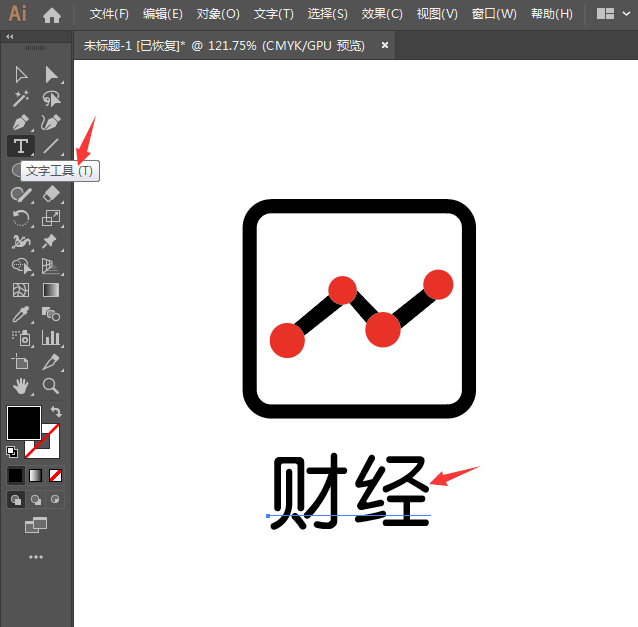This screenshot has width=638, height=627.
Task: Select the Magic Wand tool
Action: 21,98
